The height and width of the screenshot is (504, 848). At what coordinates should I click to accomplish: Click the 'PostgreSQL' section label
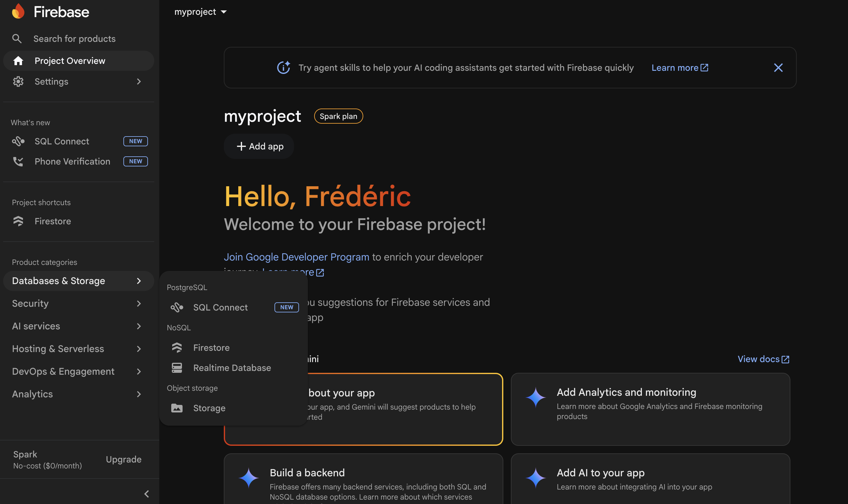click(187, 287)
